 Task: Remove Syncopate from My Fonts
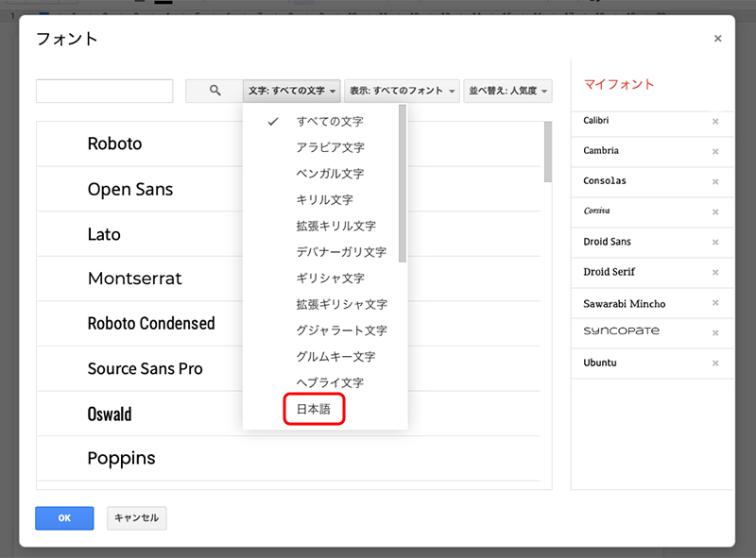pyautogui.click(x=715, y=333)
